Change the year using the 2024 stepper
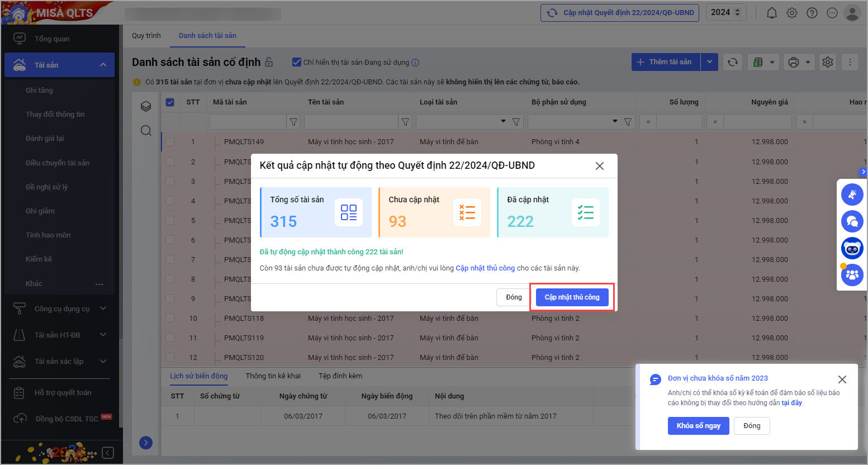868x465 pixels. click(x=737, y=12)
